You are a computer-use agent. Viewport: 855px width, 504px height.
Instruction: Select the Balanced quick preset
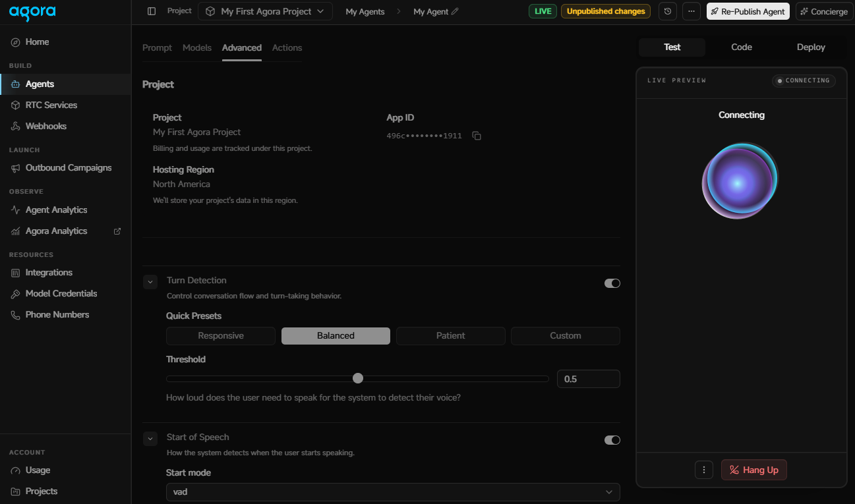point(336,336)
